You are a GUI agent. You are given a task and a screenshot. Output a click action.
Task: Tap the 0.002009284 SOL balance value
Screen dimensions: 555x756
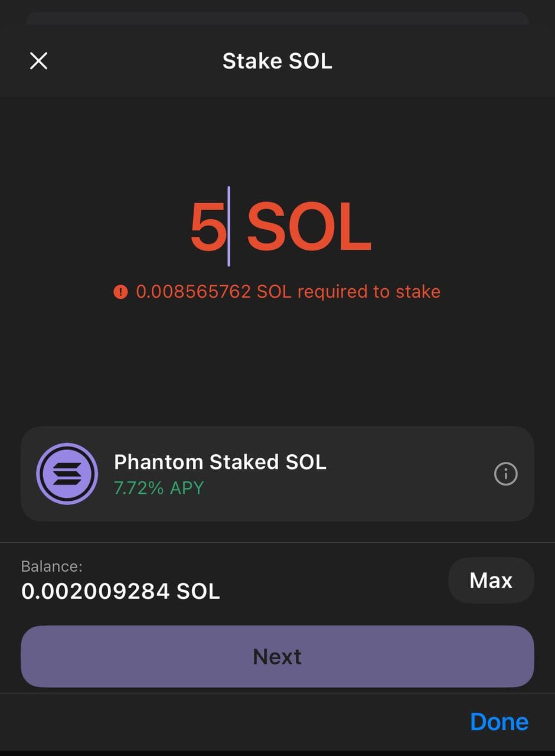click(120, 591)
